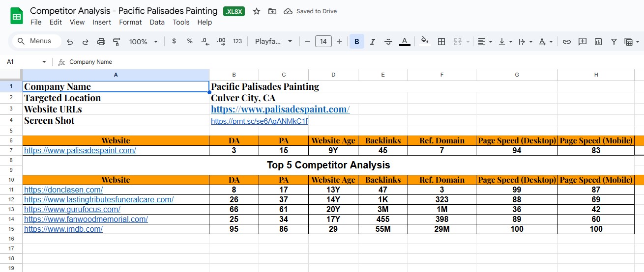Increase decimal places
Image resolution: width=644 pixels, height=272 pixels.
[x=221, y=42]
